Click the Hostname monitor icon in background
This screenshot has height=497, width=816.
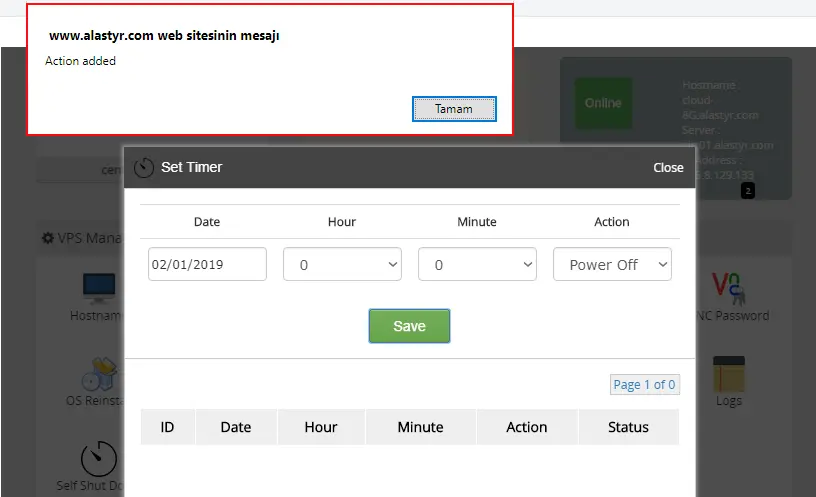[x=99, y=288]
